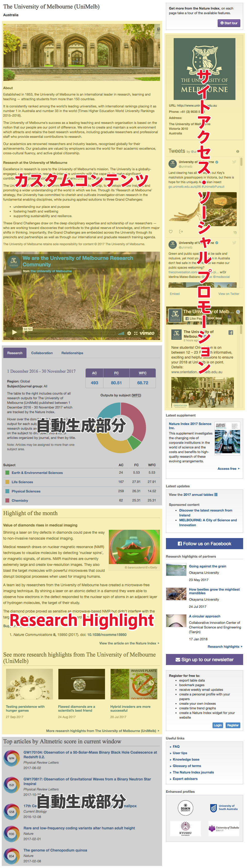Open the Knowledge base link
This screenshot has height=868, width=247.
point(186,759)
